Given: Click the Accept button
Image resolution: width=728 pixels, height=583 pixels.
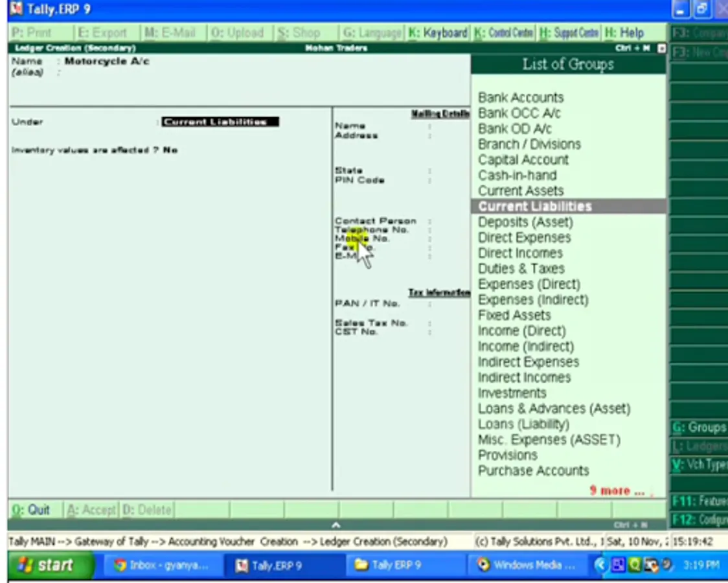Looking at the screenshot, I should coord(91,510).
